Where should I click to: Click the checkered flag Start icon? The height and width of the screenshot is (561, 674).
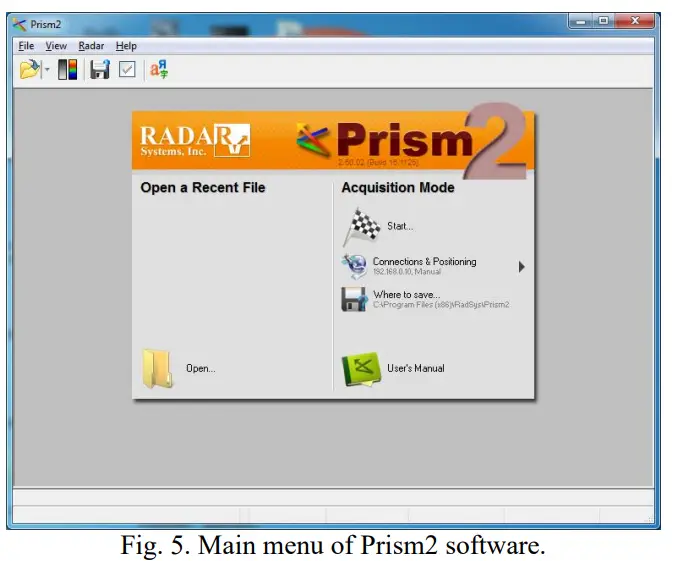[x=362, y=227]
